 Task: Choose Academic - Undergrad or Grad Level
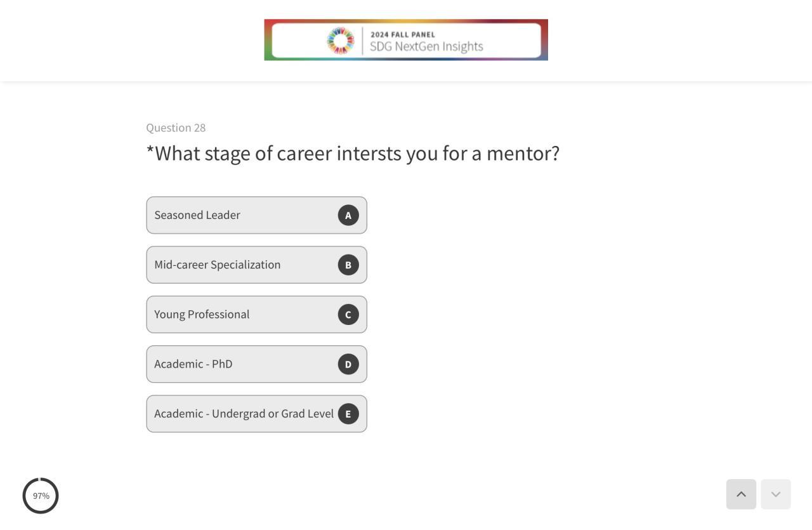[x=244, y=414]
